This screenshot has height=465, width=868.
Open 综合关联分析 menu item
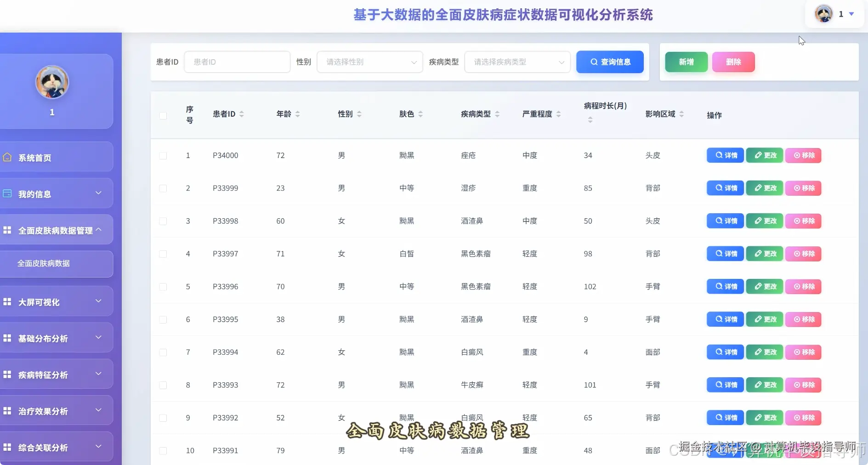[56, 447]
